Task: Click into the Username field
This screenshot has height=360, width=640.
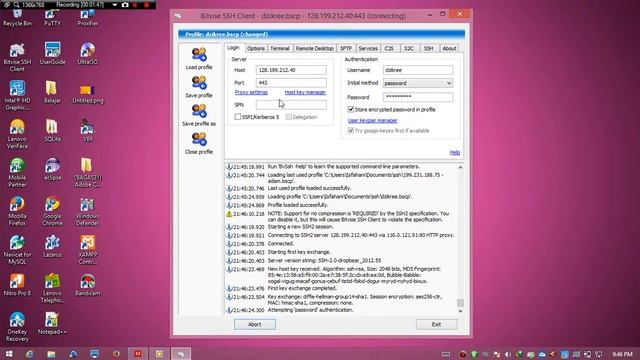Action: tap(418, 70)
